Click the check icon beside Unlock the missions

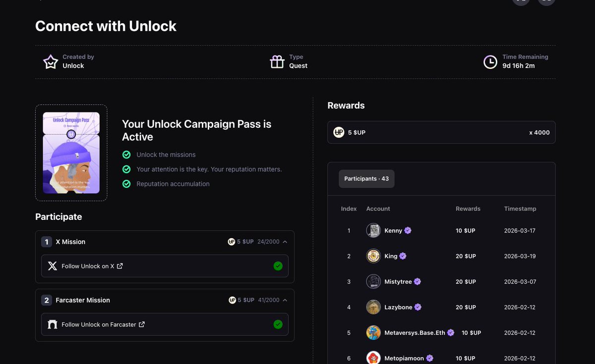tap(126, 155)
